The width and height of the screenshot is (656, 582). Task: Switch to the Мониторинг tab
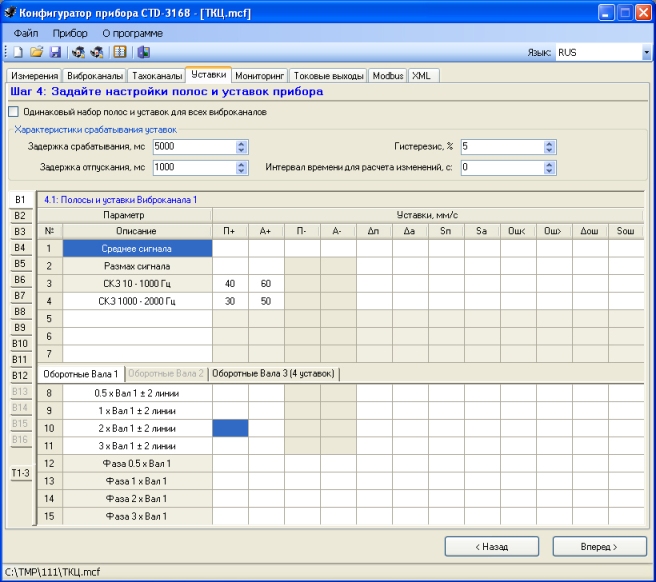pos(261,75)
